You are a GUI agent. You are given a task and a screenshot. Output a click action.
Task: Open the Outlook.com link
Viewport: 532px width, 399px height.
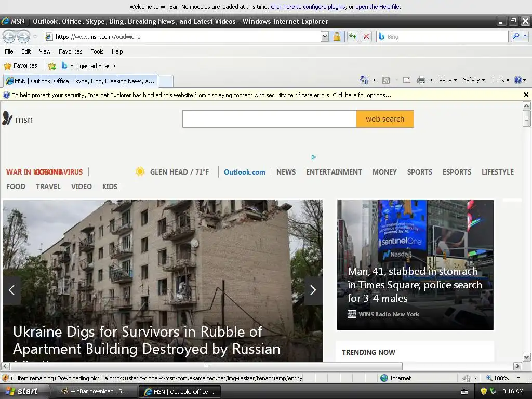click(x=244, y=172)
